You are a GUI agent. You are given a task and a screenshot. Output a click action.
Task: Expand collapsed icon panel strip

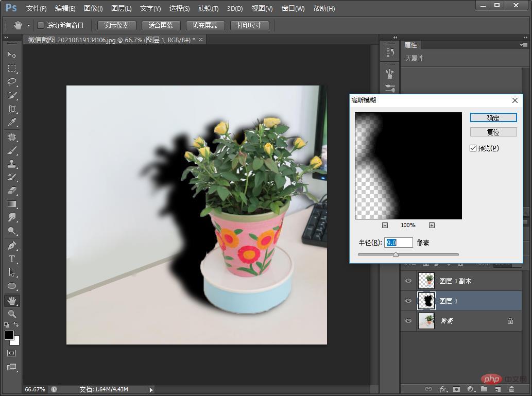[395, 37]
